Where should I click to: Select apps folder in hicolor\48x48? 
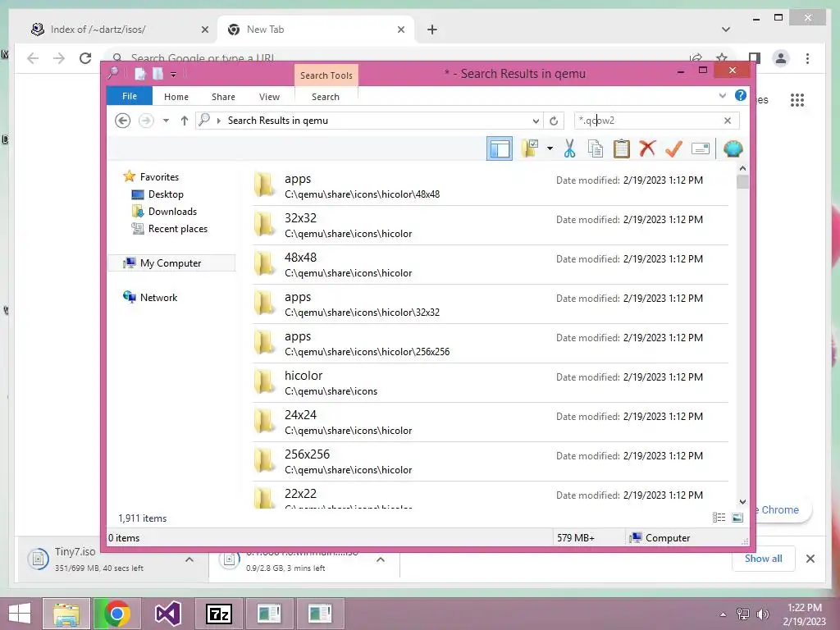491,186
